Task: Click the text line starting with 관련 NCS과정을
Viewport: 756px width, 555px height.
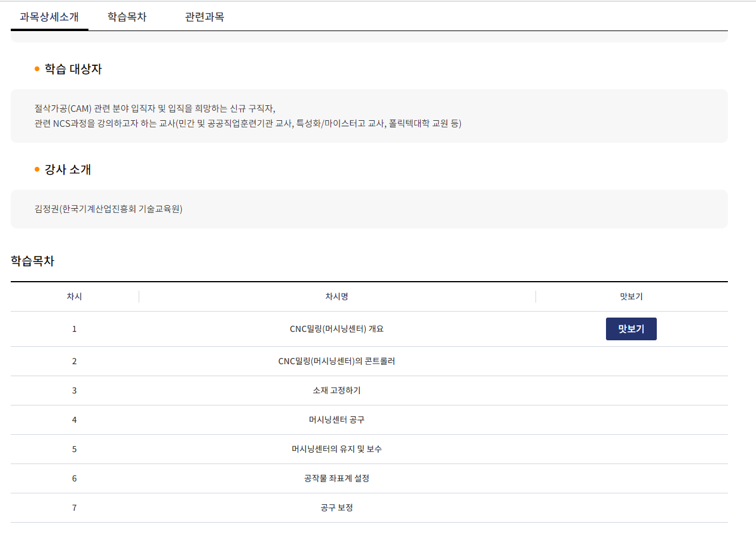Action: (x=248, y=123)
